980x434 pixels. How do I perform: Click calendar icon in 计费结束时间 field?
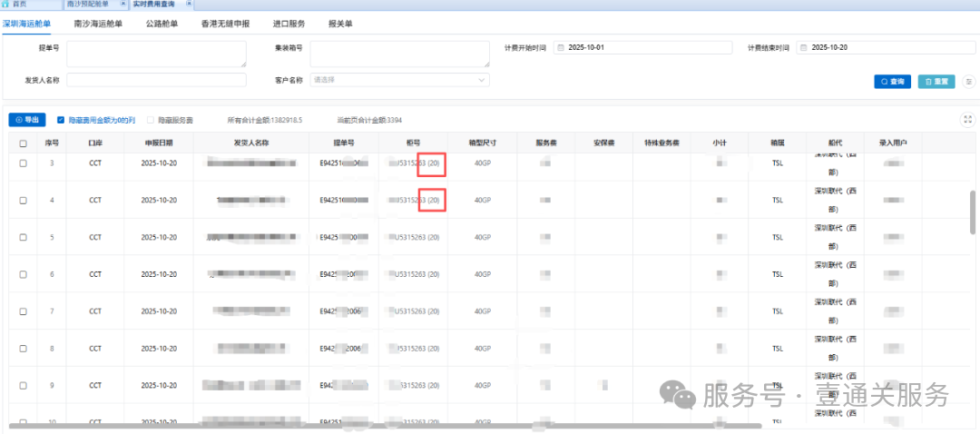(x=803, y=47)
